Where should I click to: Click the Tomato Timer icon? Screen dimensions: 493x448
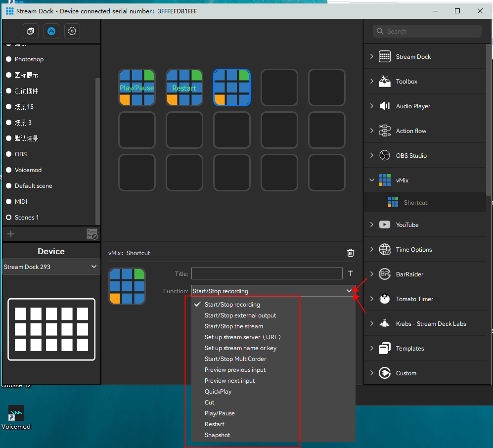tap(385, 299)
